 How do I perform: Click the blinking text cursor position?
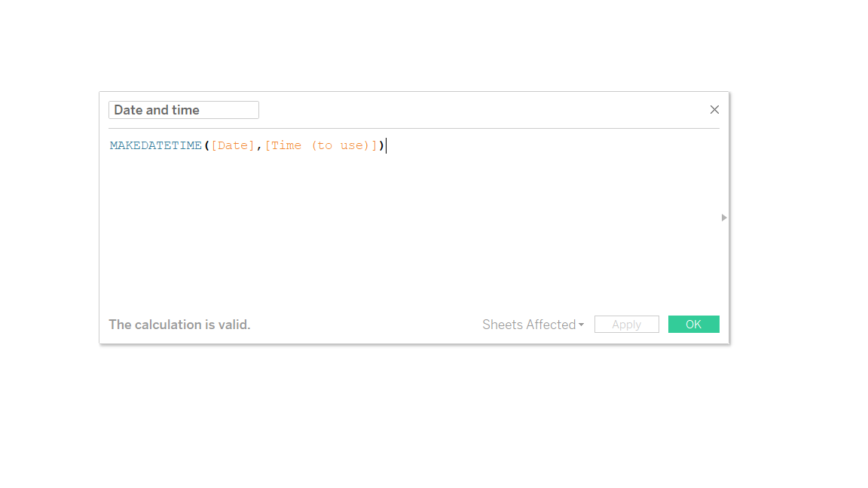(x=387, y=145)
